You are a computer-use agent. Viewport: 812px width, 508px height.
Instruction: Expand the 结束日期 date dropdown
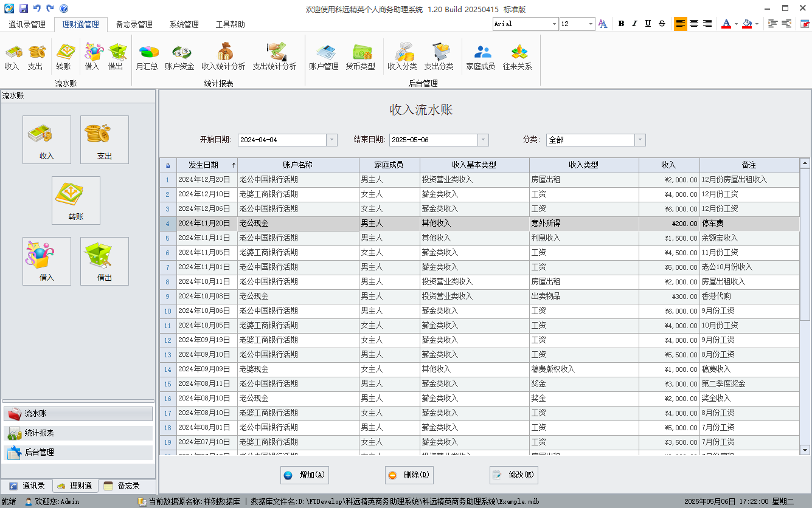tap(483, 140)
